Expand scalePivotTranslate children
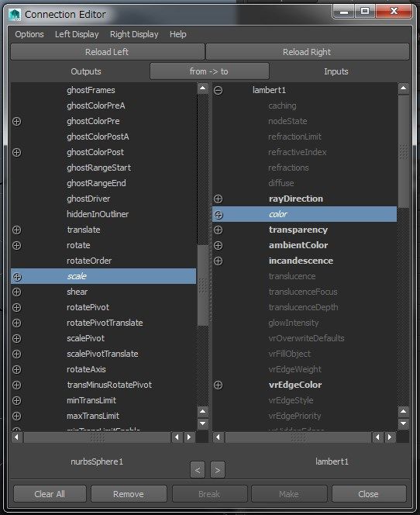 17,354
